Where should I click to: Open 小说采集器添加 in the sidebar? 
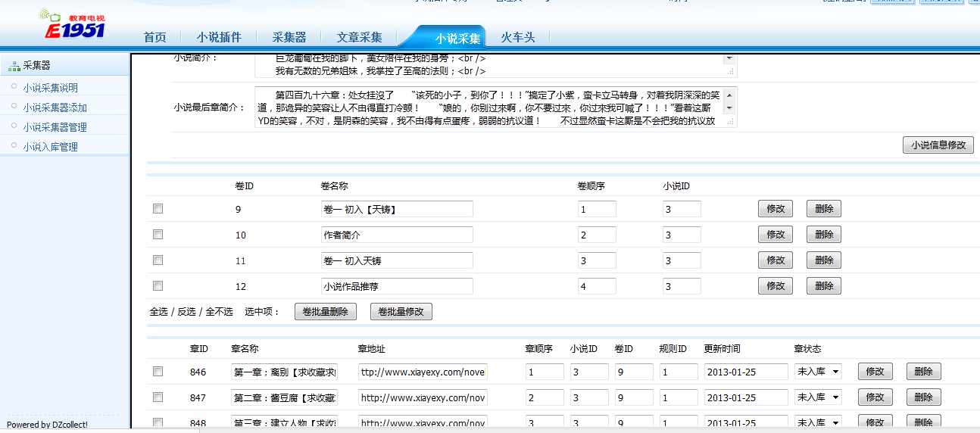pyautogui.click(x=55, y=107)
